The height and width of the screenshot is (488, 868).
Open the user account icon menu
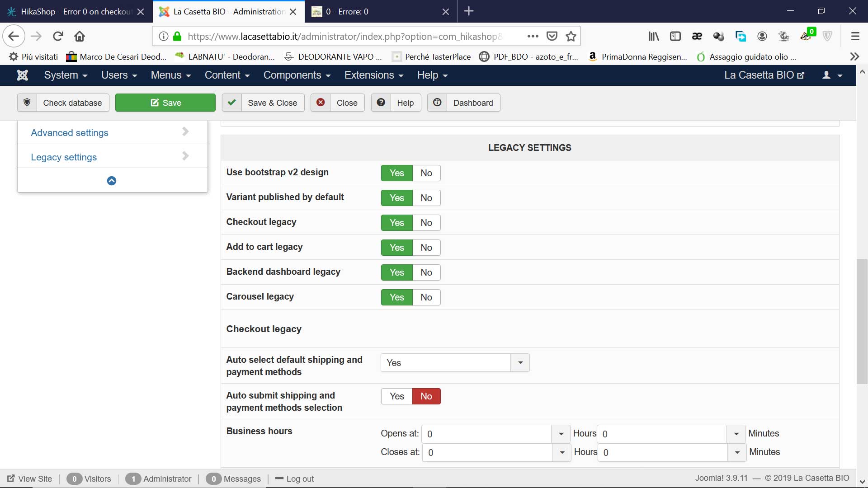832,75
